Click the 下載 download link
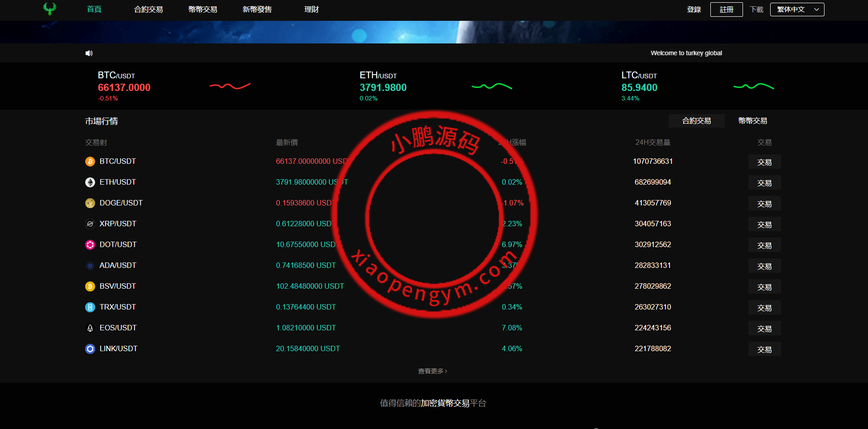The width and height of the screenshot is (868, 429). point(756,10)
